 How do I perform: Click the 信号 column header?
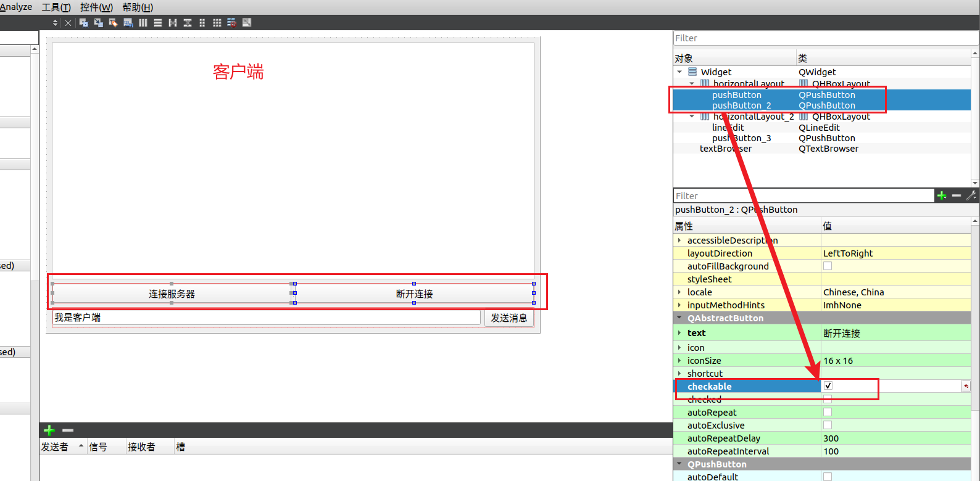tap(106, 446)
